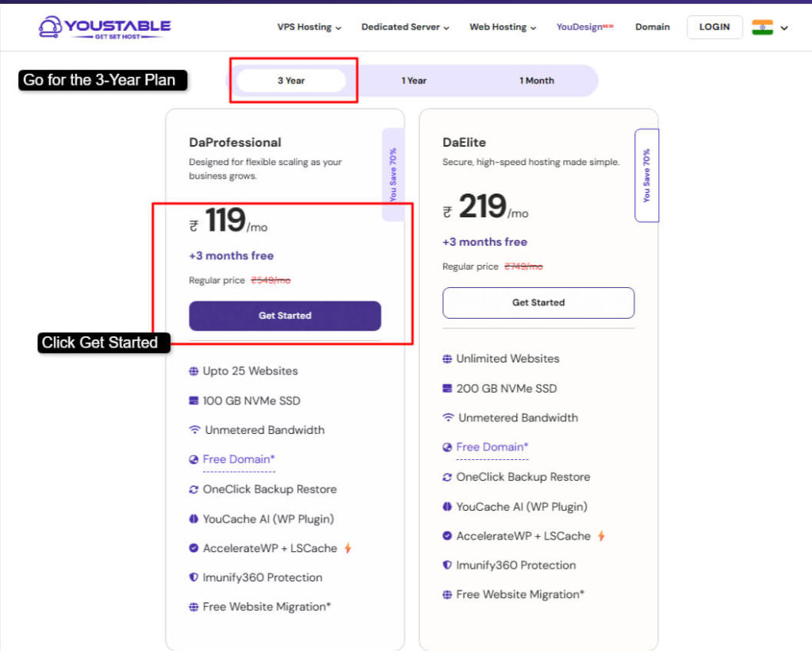The image size is (812, 652).
Task: Click the LOGIN button
Action: click(x=714, y=27)
